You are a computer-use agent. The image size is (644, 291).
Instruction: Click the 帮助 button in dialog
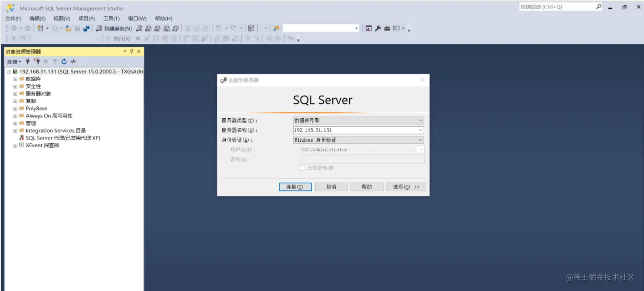click(x=367, y=187)
